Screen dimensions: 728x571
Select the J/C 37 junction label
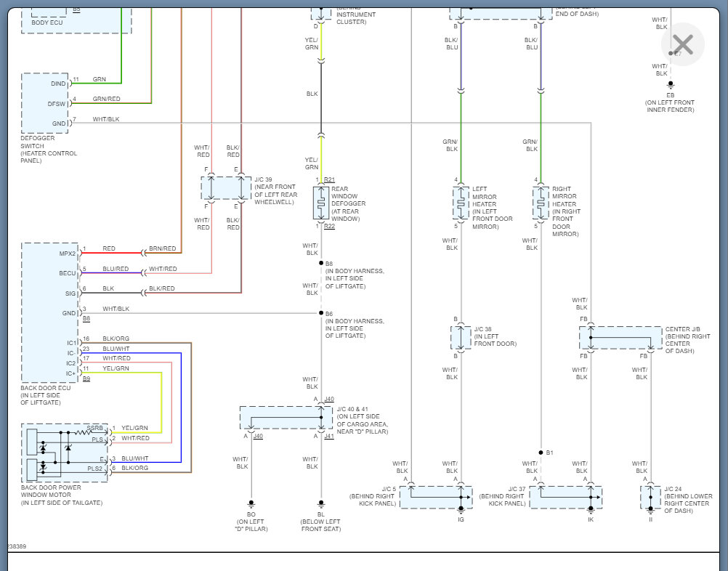pos(502,496)
